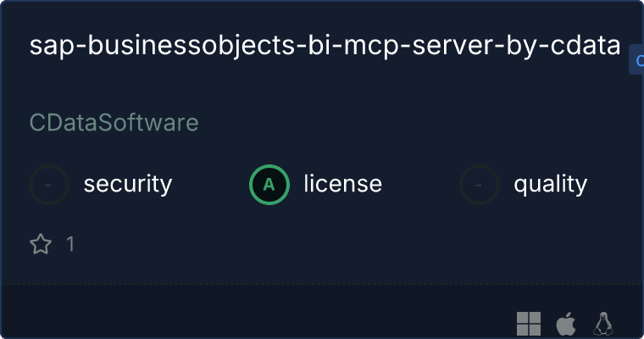Click the star count number 1
The height and width of the screenshot is (339, 644).
(70, 244)
